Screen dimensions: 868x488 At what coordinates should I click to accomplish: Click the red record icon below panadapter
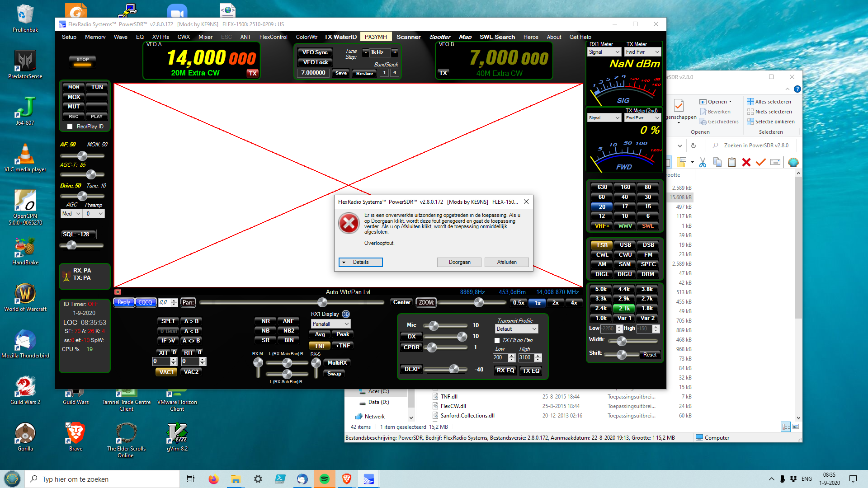(x=118, y=292)
